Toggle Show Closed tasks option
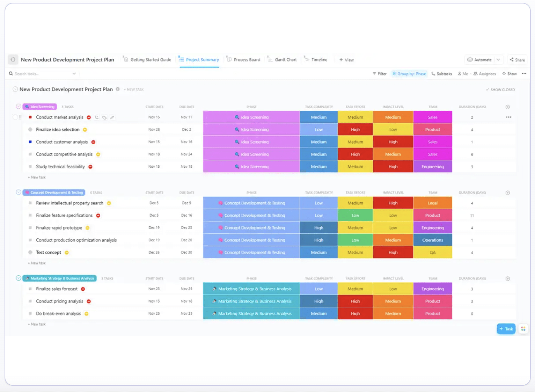This screenshot has width=535, height=392. click(x=500, y=90)
